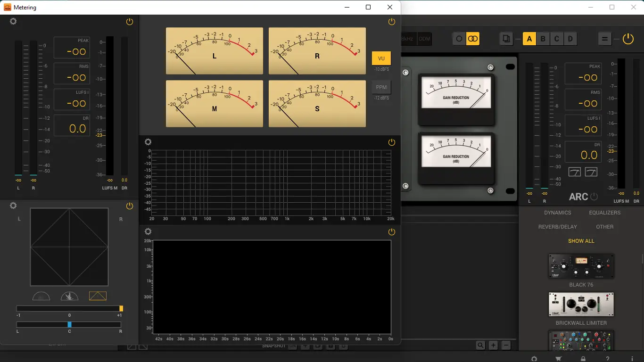Select the diamond-shaped phase scope mode
The image size is (644, 362).
click(x=98, y=296)
